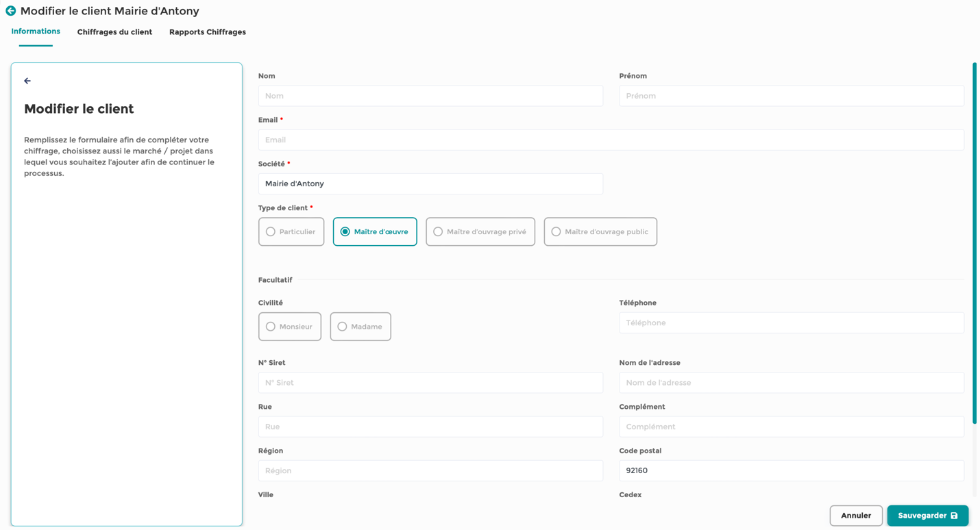
Task: Click the Annuler button
Action: tap(856, 516)
